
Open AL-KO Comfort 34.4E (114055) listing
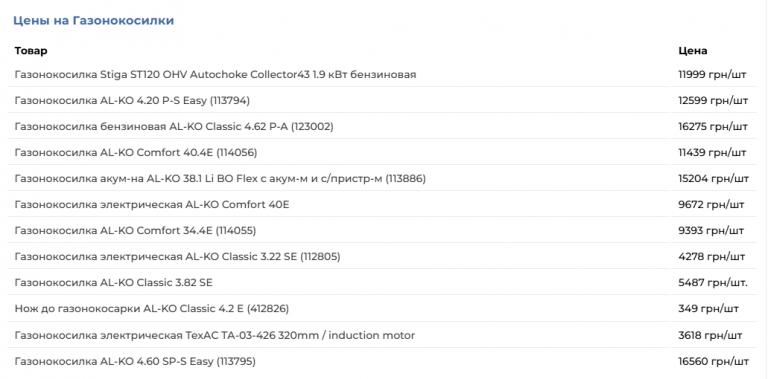point(135,230)
